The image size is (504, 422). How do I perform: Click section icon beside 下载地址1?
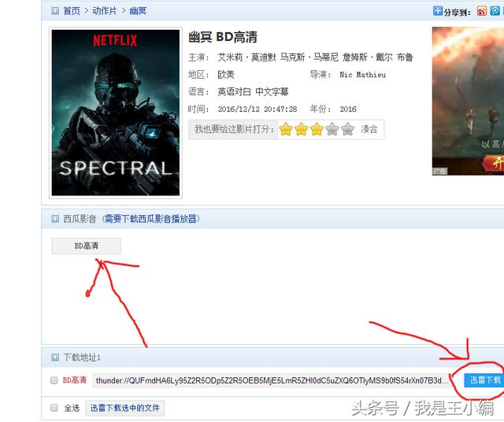(55, 357)
